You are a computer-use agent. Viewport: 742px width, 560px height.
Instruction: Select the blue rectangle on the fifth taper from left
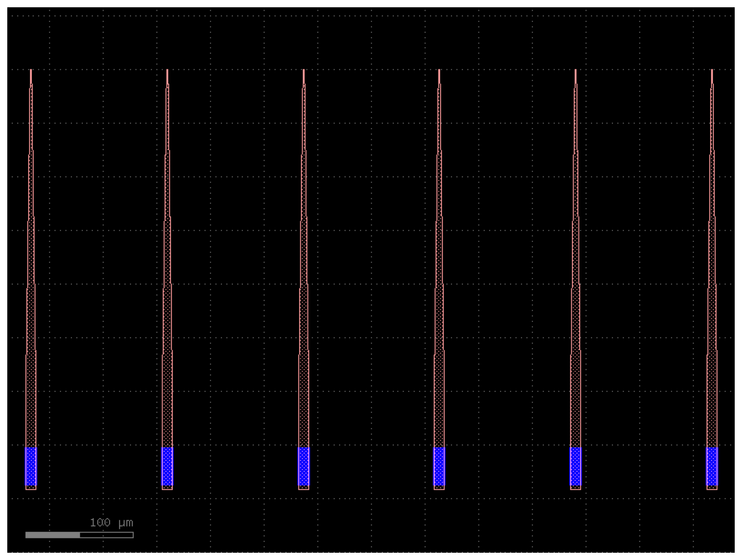(576, 466)
